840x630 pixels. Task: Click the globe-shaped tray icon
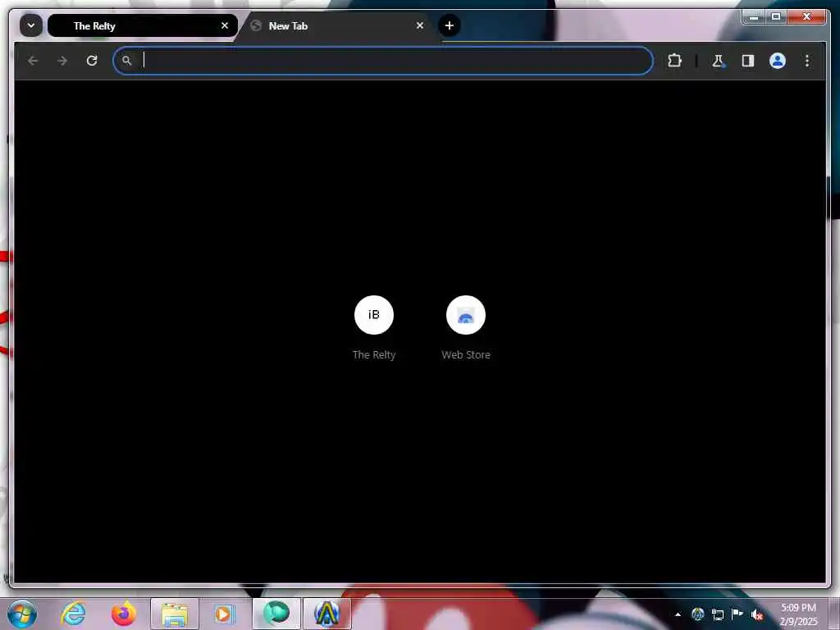(x=697, y=614)
